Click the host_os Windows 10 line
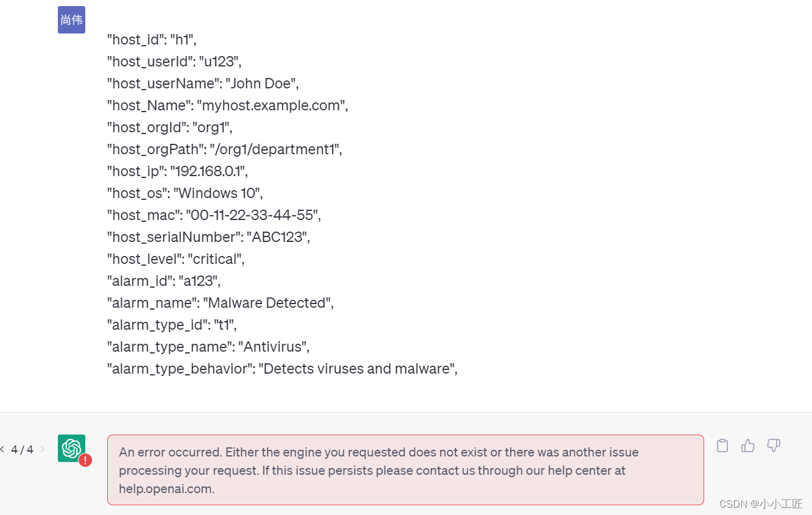The height and width of the screenshot is (515, 812). click(x=185, y=193)
